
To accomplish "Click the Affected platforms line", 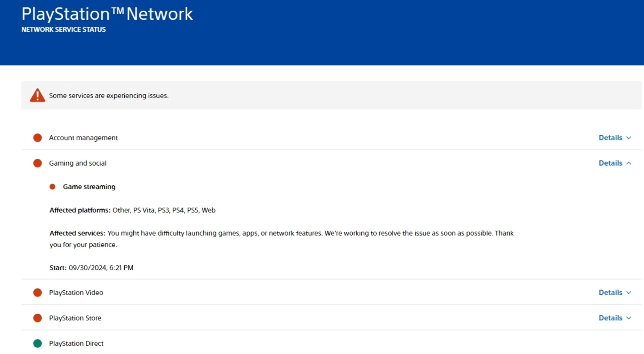I will (132, 210).
